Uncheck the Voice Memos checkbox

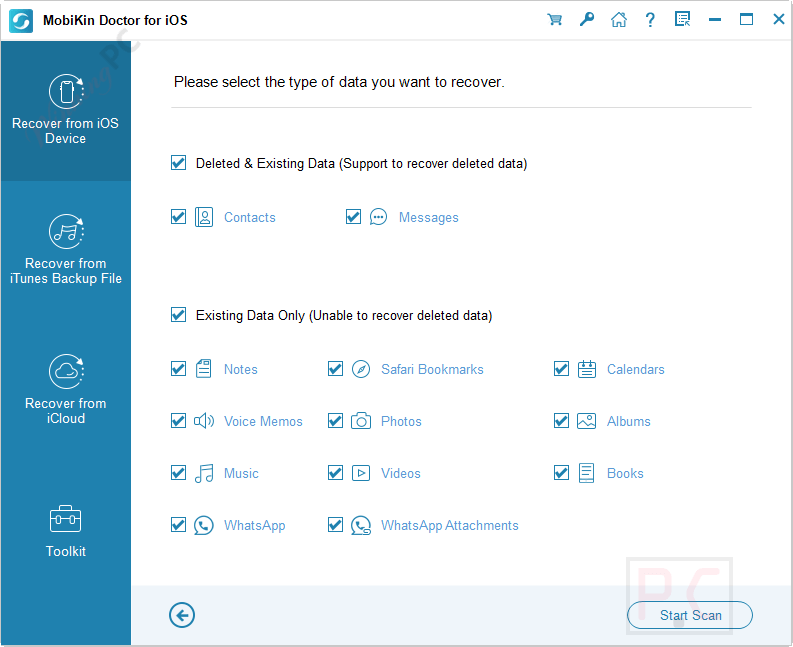(x=179, y=421)
